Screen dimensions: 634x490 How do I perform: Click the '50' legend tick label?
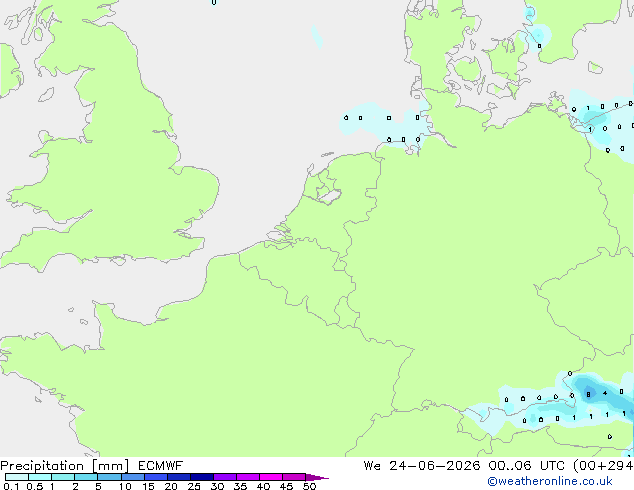tap(309, 486)
